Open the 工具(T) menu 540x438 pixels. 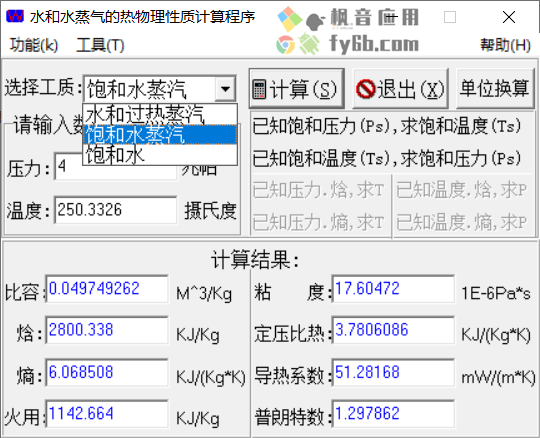click(x=100, y=45)
